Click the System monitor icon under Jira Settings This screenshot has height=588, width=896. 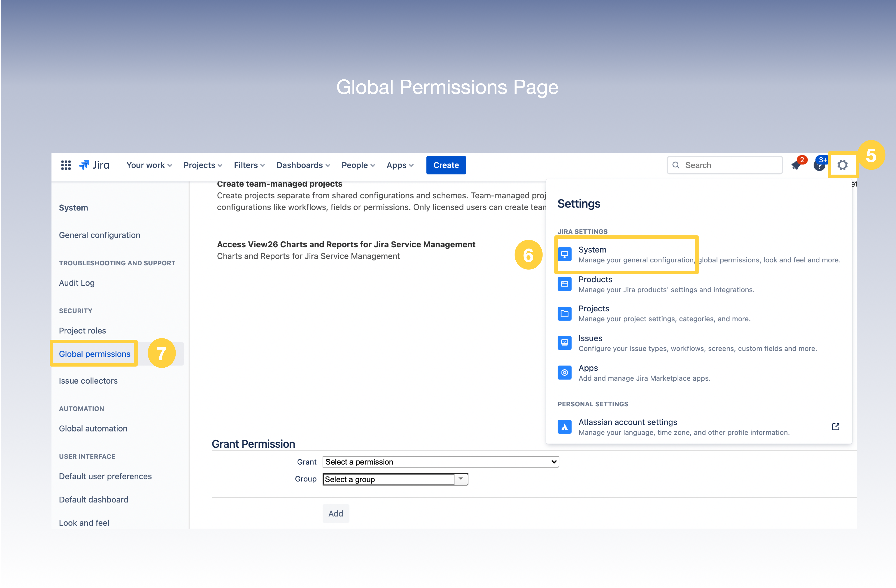tap(564, 254)
